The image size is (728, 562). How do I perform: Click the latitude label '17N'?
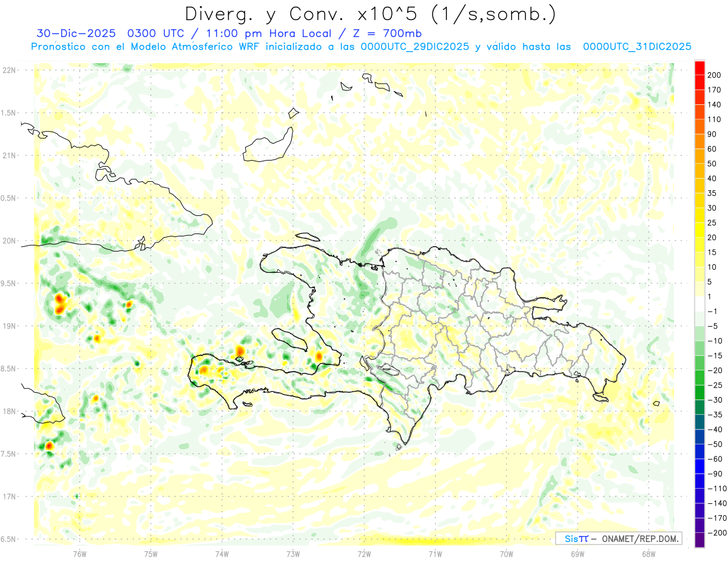[9, 497]
